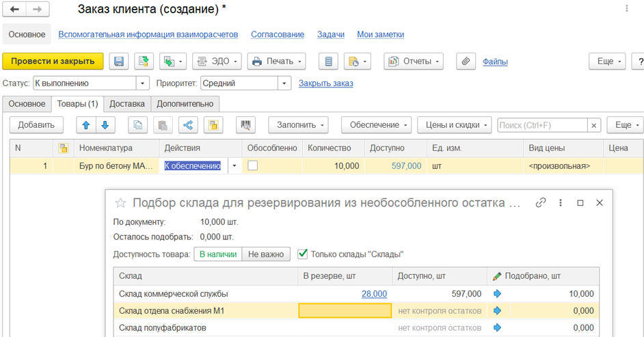Open the Дополнительно tab

point(185,104)
